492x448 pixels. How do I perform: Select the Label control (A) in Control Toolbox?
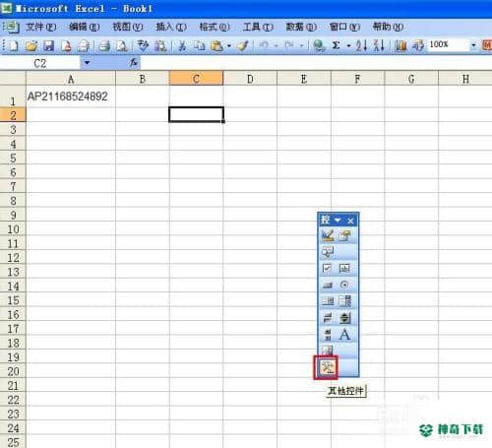[x=344, y=335]
